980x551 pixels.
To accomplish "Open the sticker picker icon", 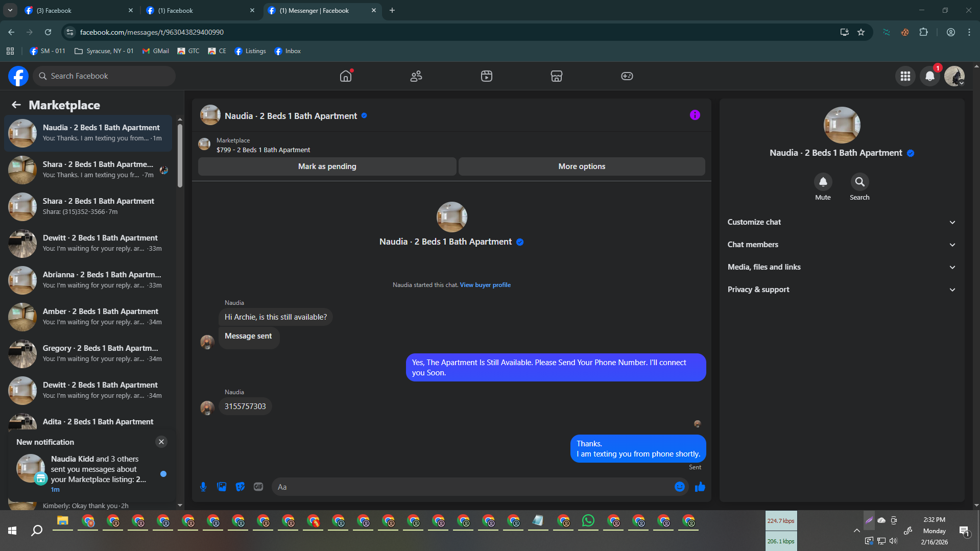I will (x=240, y=487).
